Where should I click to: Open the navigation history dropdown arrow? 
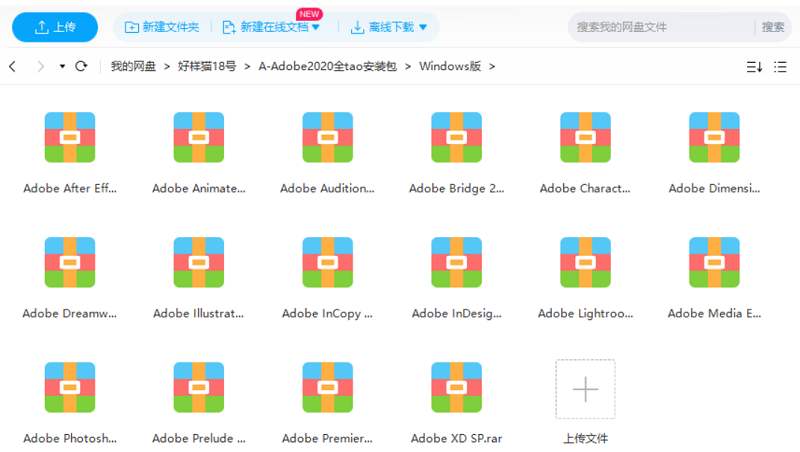(x=62, y=67)
